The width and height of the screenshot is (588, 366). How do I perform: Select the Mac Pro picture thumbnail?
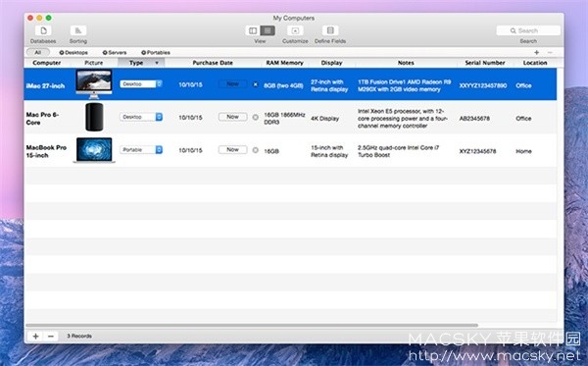coord(94,117)
